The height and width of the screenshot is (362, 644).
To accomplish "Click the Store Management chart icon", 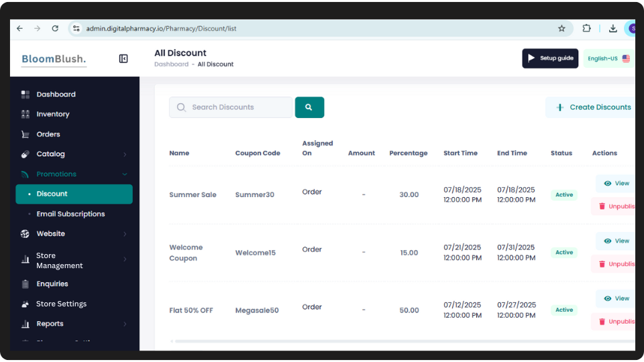I will tap(25, 259).
